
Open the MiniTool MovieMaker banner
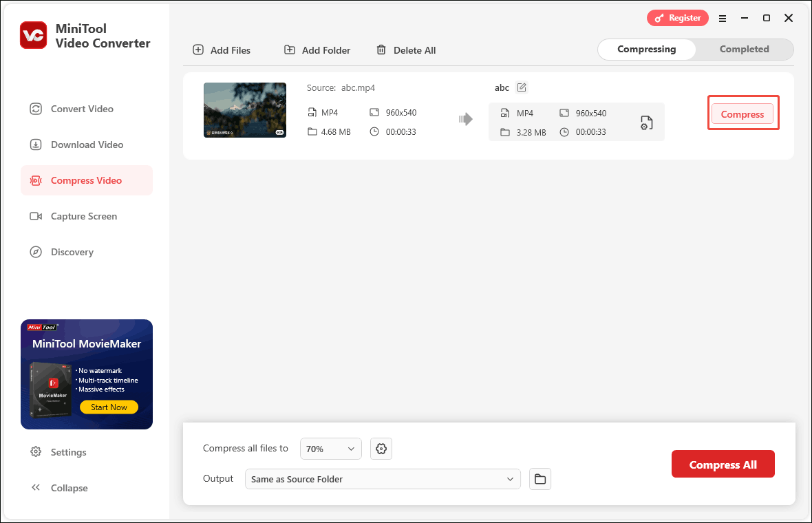click(87, 374)
